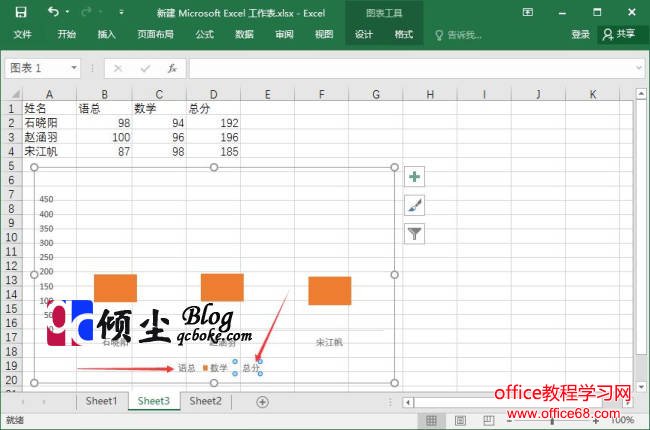Select column A header
Image resolution: width=650 pixels, height=430 pixels.
click(49, 94)
